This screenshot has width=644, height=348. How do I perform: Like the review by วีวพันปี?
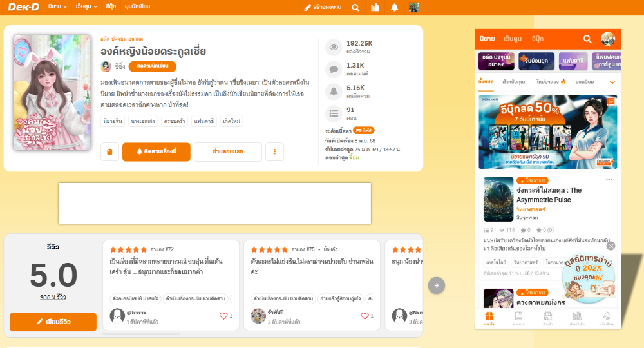(365, 316)
